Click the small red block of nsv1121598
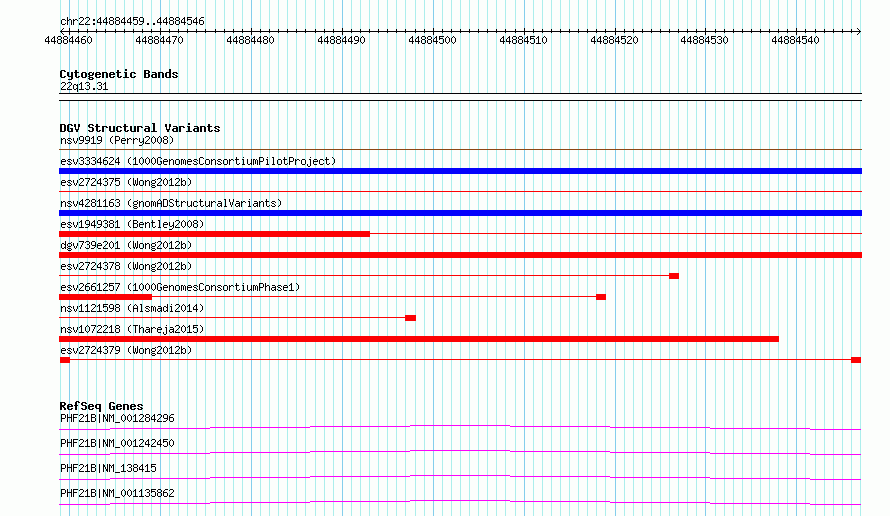 pos(410,318)
